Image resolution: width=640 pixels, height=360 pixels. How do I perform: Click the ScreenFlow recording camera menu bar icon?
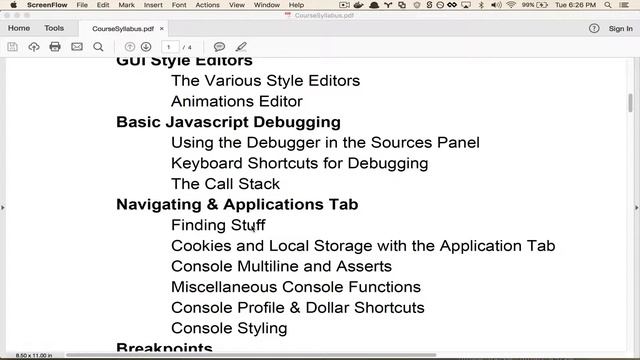344,5
